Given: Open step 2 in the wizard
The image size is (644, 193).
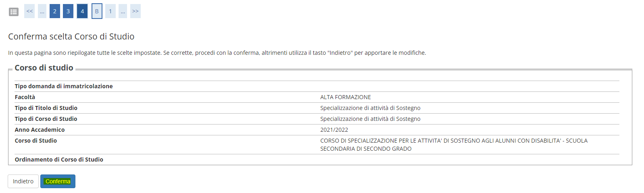Looking at the screenshot, I should coord(55,11).
